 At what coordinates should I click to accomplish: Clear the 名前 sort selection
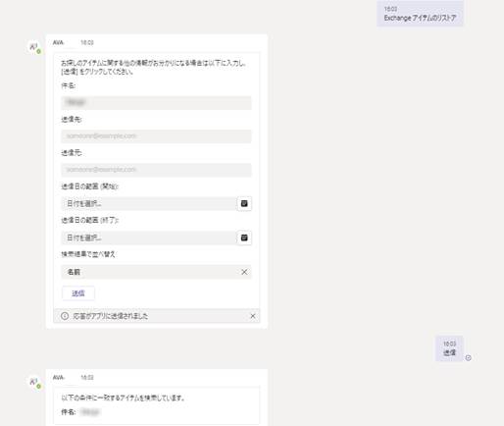click(244, 272)
